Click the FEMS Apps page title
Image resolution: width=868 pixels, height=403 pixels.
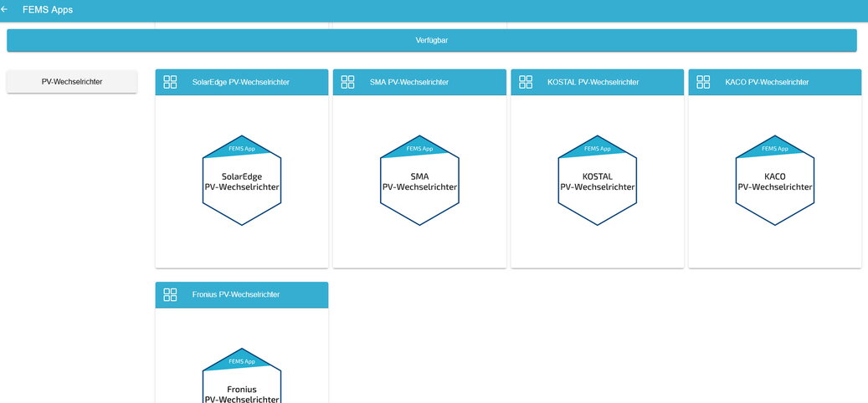click(48, 10)
